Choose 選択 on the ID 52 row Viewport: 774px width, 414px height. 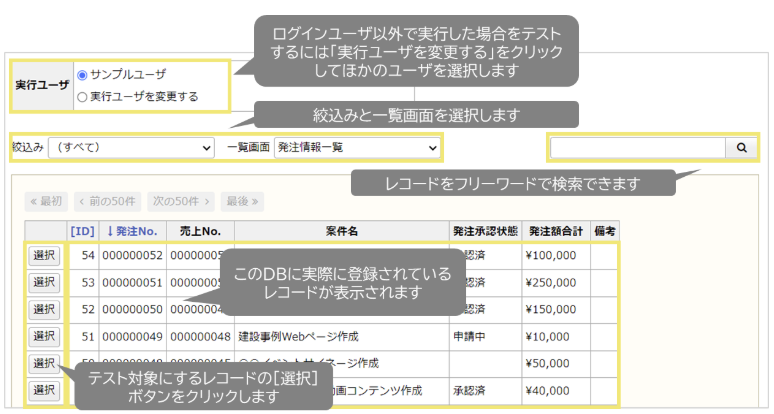pos(44,309)
